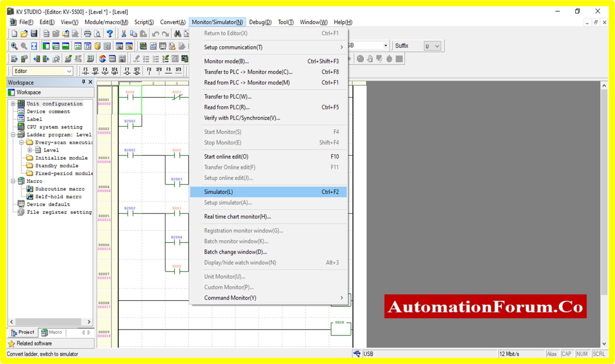Select Simulator from the open menu

[x=219, y=192]
